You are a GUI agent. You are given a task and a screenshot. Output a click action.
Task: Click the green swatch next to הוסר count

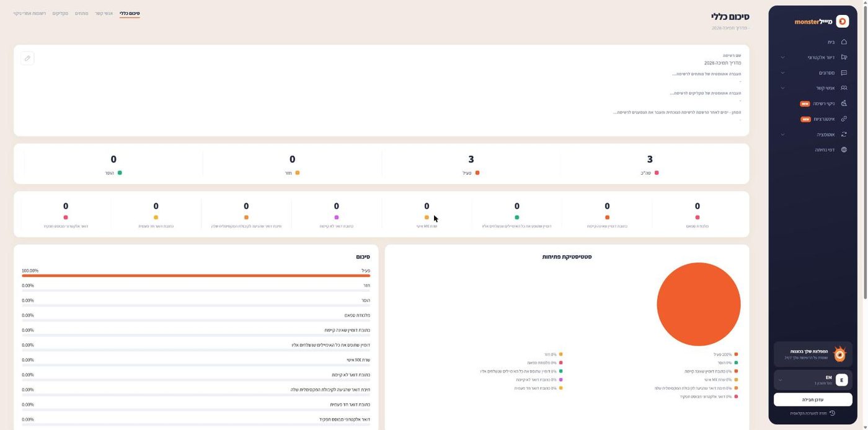point(120,173)
